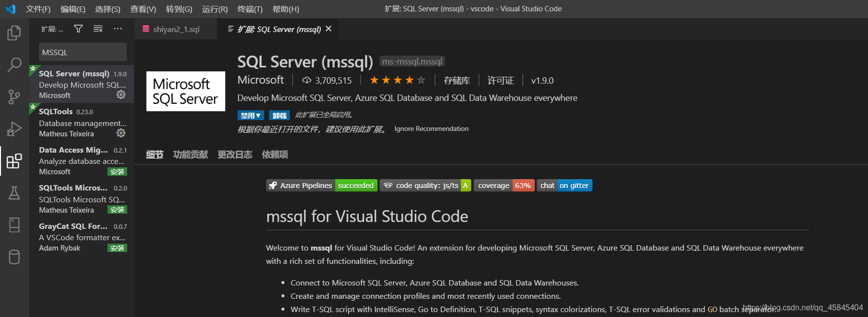Switch to the shiyan2_1.sql tab
The width and height of the screenshot is (868, 317).
click(175, 30)
